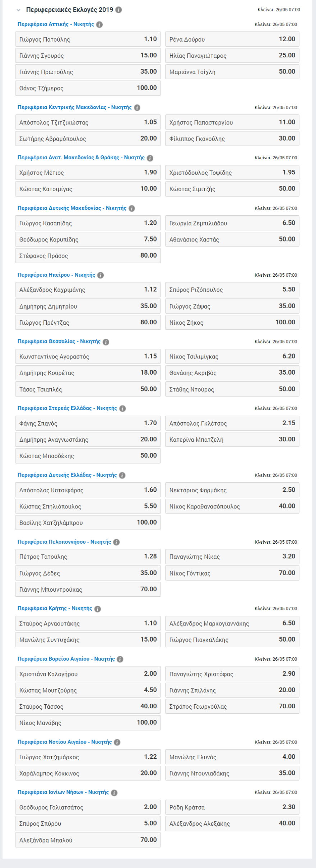Select Νεκτάριος Φαρμάκης odds 2.50
Screen dimensions: 316x868
[232, 490]
